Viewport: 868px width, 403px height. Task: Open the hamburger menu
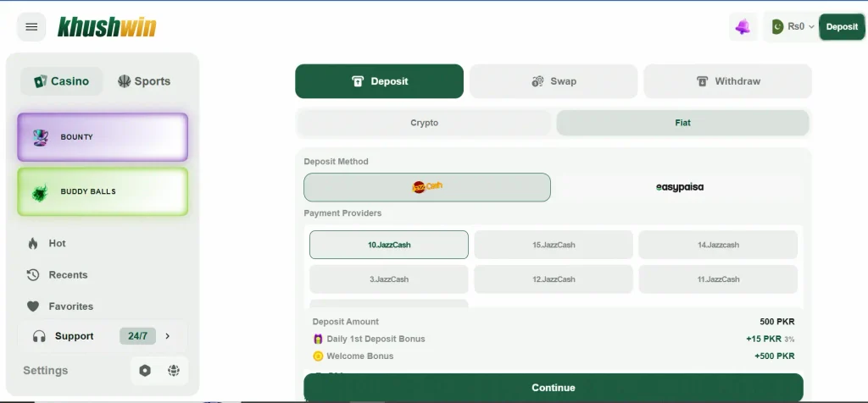pyautogui.click(x=31, y=26)
